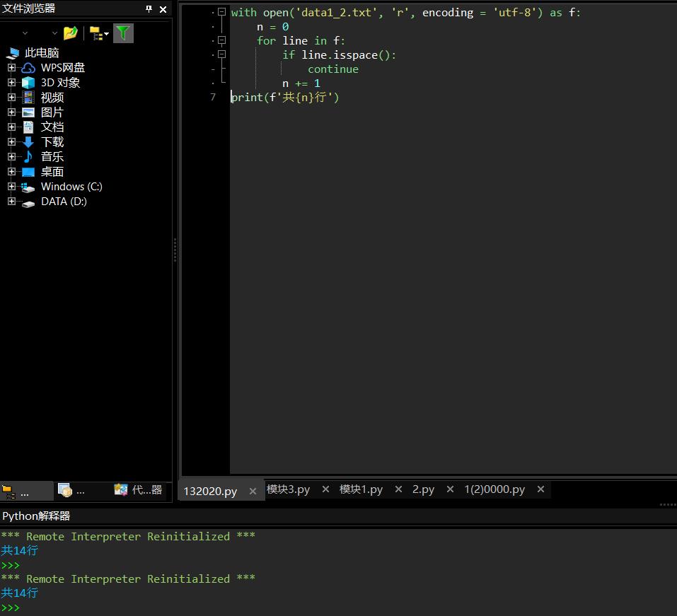Expand the 下载 folder
677x616 pixels.
11,141
